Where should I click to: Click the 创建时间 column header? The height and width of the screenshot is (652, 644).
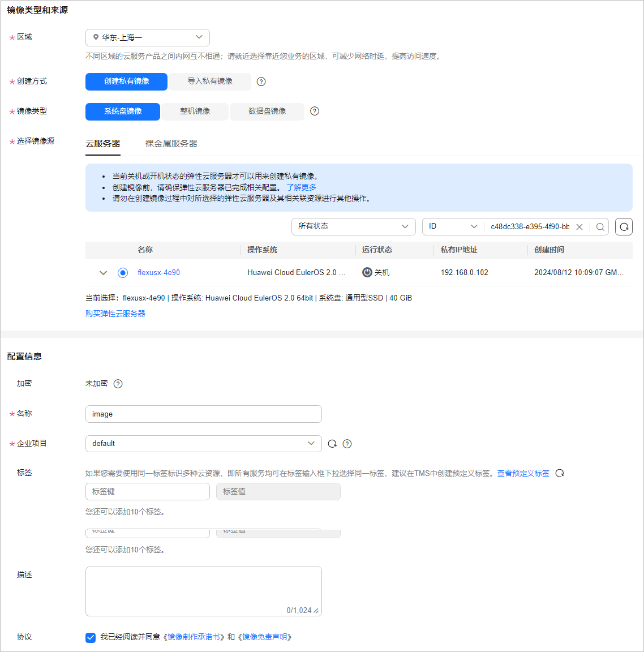point(549,250)
